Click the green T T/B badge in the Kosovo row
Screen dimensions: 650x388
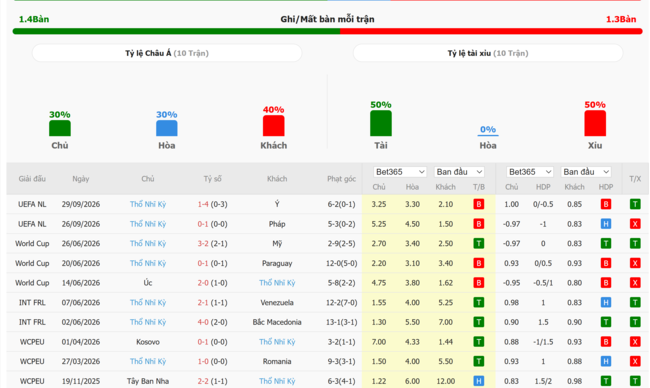[479, 342]
